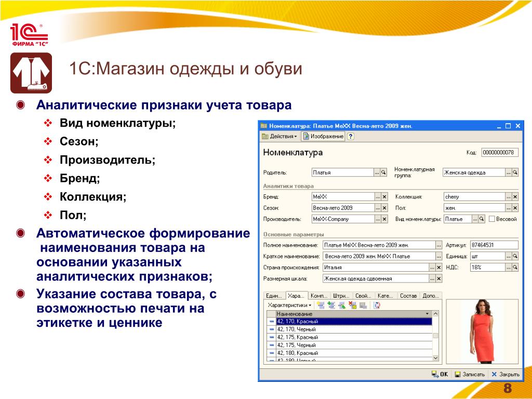Click the list scrollbar up arrow

pyautogui.click(x=436, y=314)
